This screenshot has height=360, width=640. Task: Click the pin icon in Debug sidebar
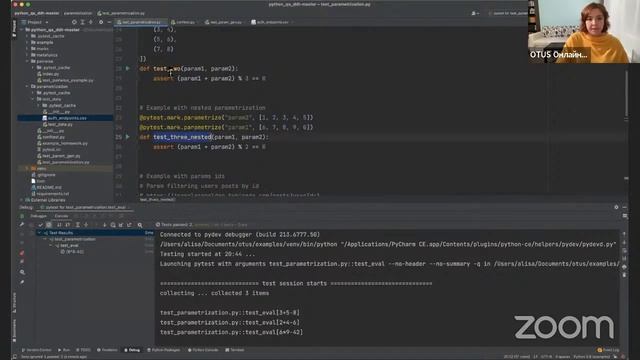pyautogui.click(x=22, y=282)
